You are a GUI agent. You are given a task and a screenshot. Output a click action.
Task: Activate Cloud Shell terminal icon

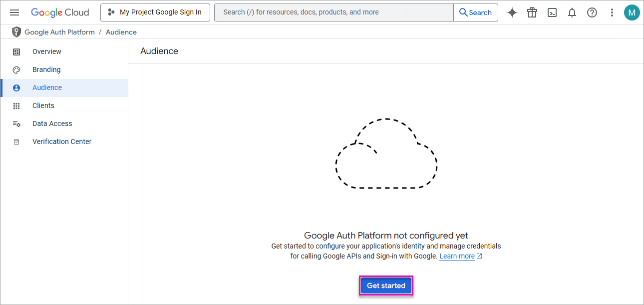pyautogui.click(x=552, y=12)
